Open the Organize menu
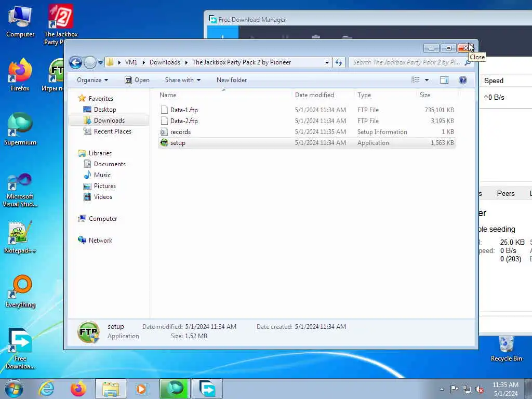Viewport: 532px width, 399px height. [92, 80]
